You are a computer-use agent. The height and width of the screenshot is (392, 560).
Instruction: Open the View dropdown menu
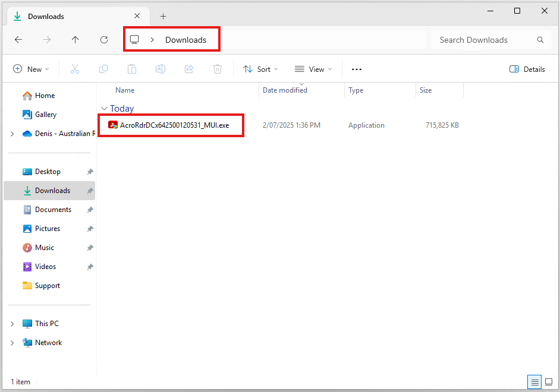click(x=313, y=69)
